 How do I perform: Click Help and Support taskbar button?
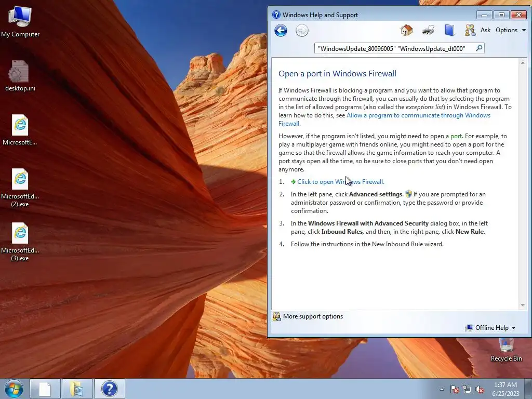pyautogui.click(x=109, y=389)
